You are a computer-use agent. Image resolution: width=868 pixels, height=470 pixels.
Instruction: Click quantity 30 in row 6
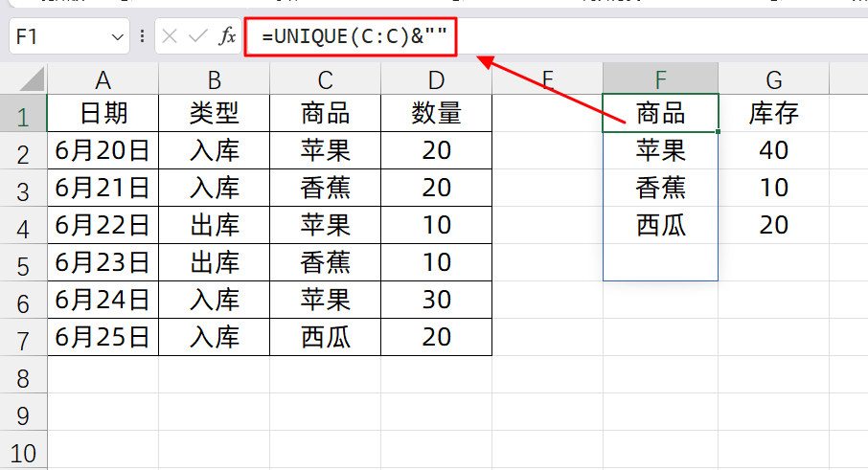click(x=436, y=300)
